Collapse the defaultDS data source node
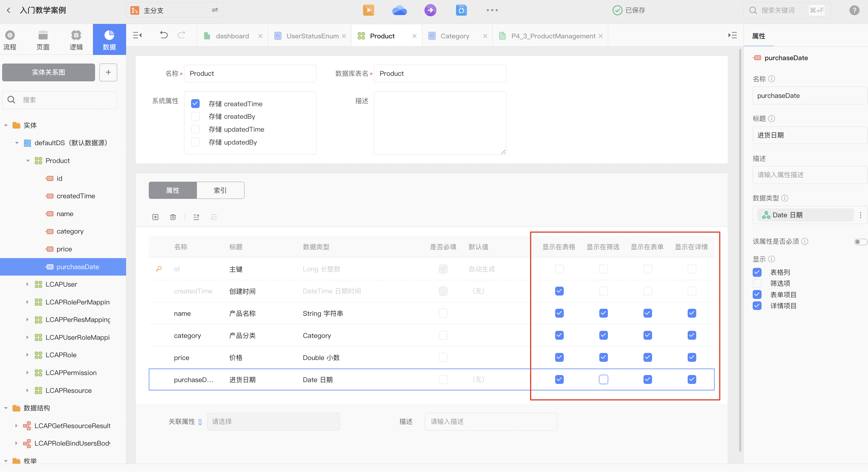 pyautogui.click(x=17, y=143)
